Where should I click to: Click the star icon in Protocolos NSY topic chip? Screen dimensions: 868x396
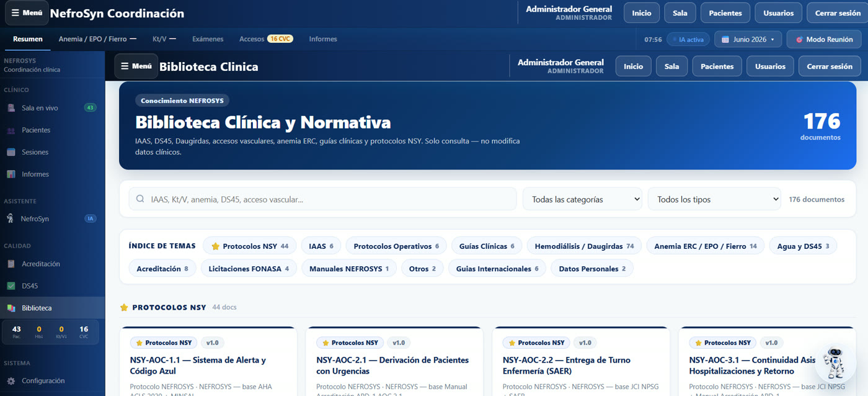pyautogui.click(x=215, y=246)
